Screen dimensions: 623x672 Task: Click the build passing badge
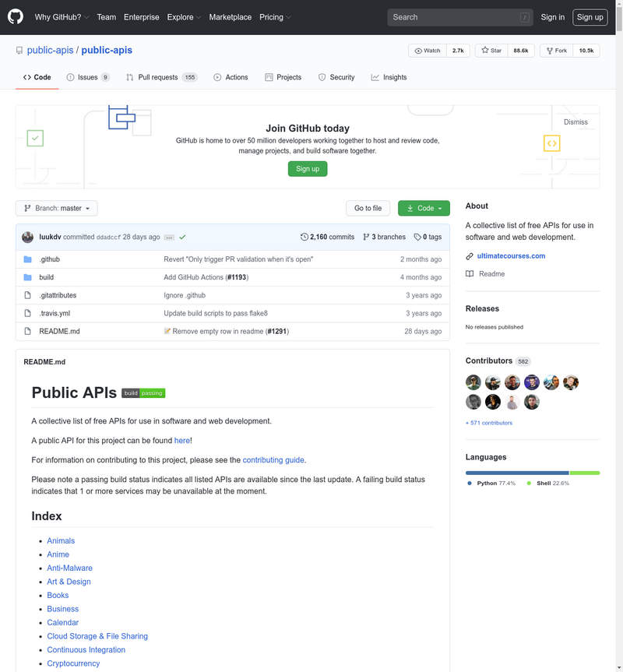143,393
